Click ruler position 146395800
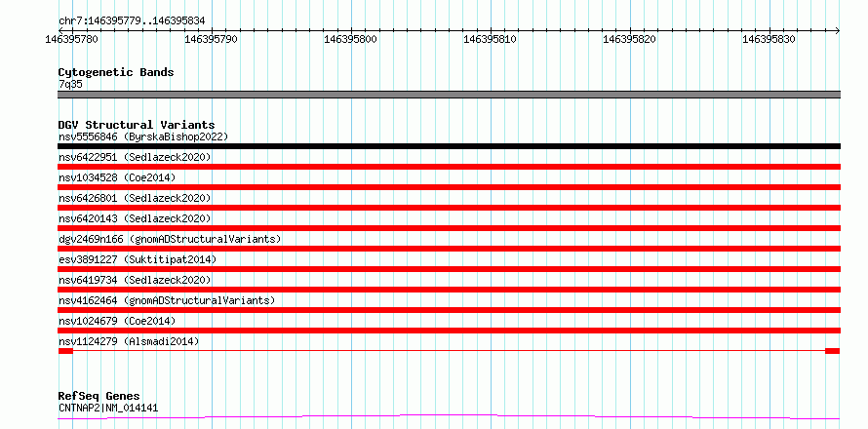The height and width of the screenshot is (429, 868). (351, 39)
